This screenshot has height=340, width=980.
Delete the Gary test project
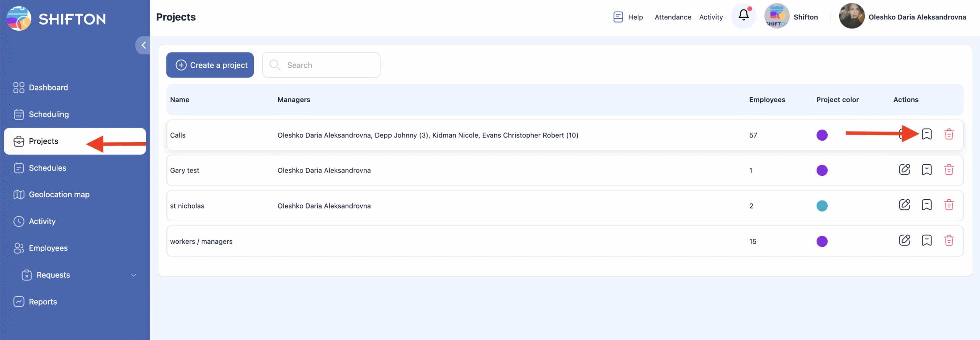pos(949,170)
